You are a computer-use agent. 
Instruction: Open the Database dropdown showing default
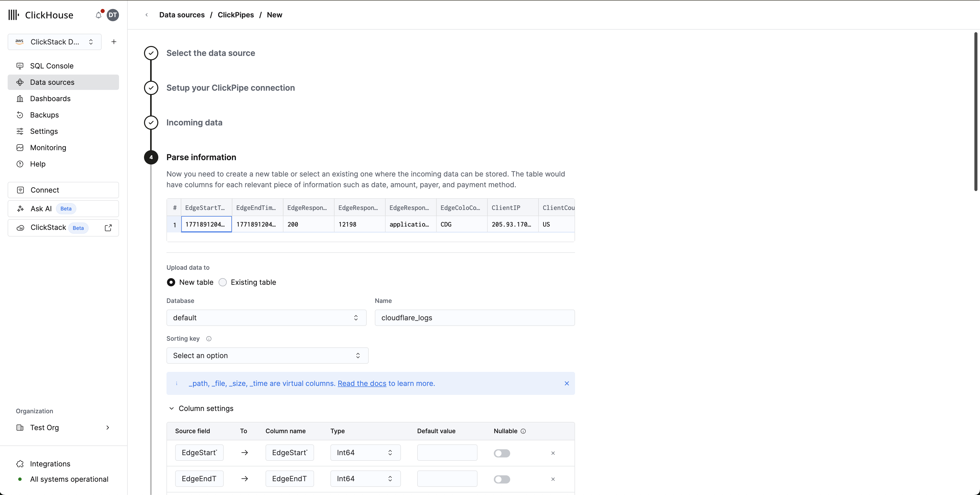(x=266, y=318)
